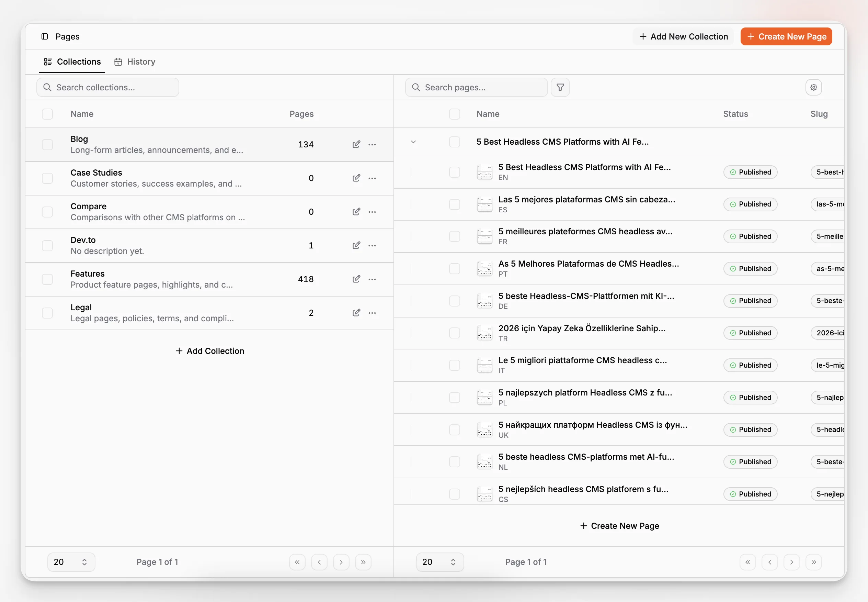Go to last page of pages list

[x=814, y=562]
